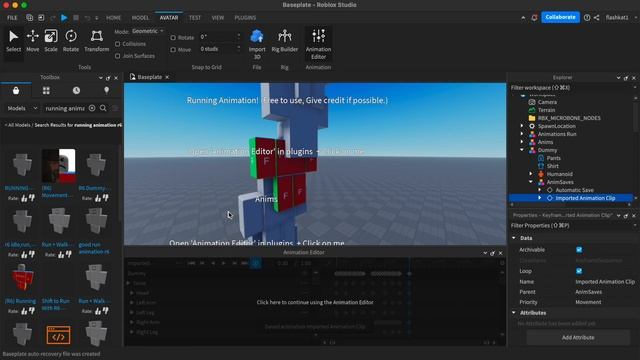Select the Baseplate document tab
This screenshot has height=360, width=640.
coord(149,77)
